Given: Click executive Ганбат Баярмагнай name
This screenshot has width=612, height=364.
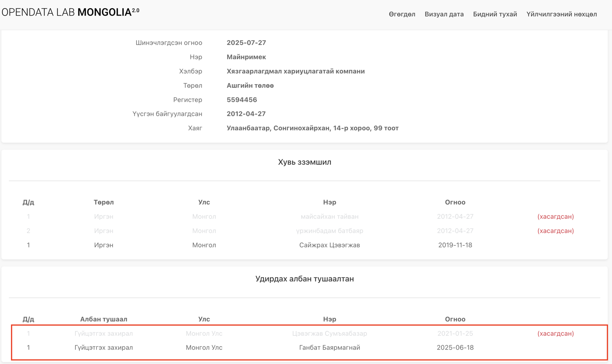Looking at the screenshot, I should 330,348.
